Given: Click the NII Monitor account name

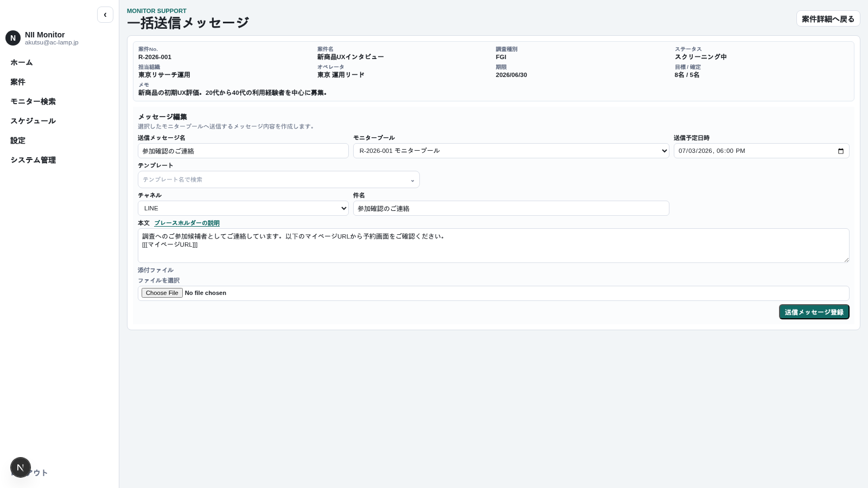Looking at the screenshot, I should point(44,35).
